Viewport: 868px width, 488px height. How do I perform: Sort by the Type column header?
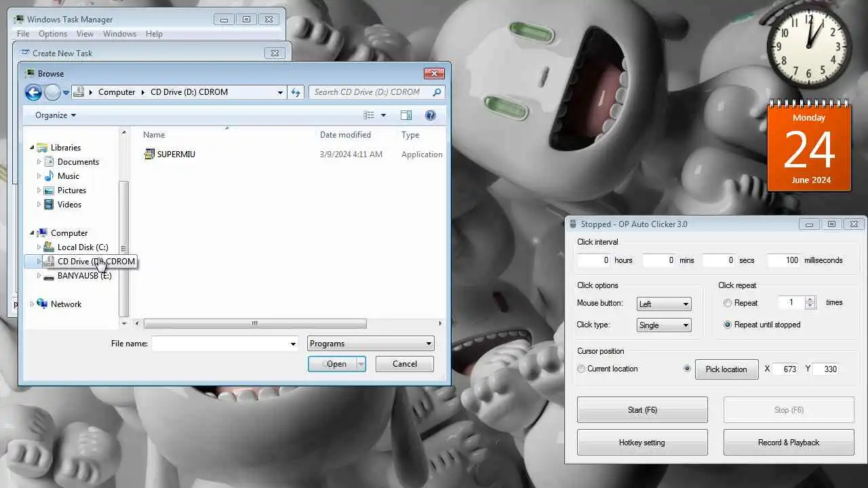[410, 135]
